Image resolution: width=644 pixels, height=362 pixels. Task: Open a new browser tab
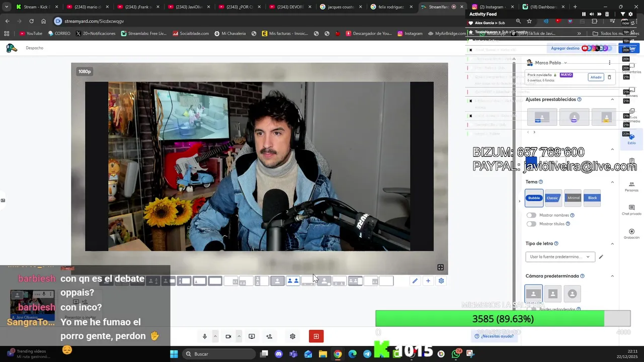[x=575, y=7]
